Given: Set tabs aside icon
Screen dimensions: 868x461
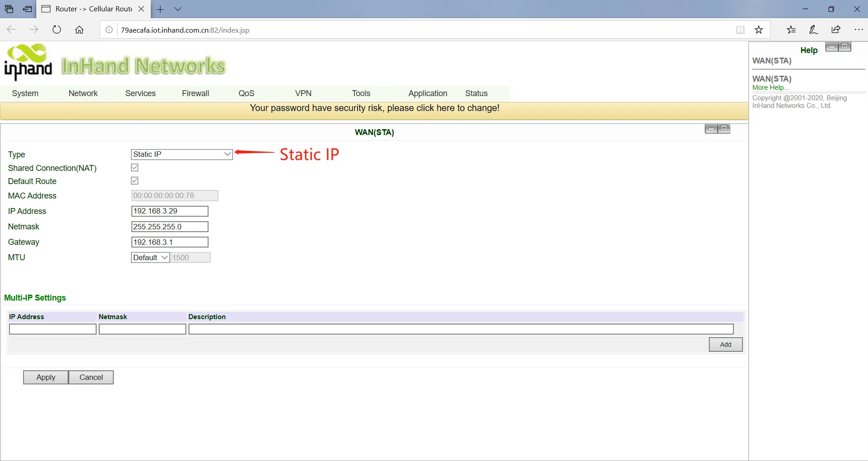Looking at the screenshot, I should coord(28,9).
